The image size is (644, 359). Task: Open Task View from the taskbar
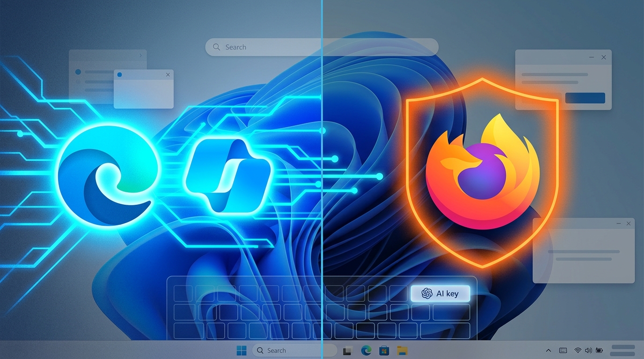coord(348,351)
